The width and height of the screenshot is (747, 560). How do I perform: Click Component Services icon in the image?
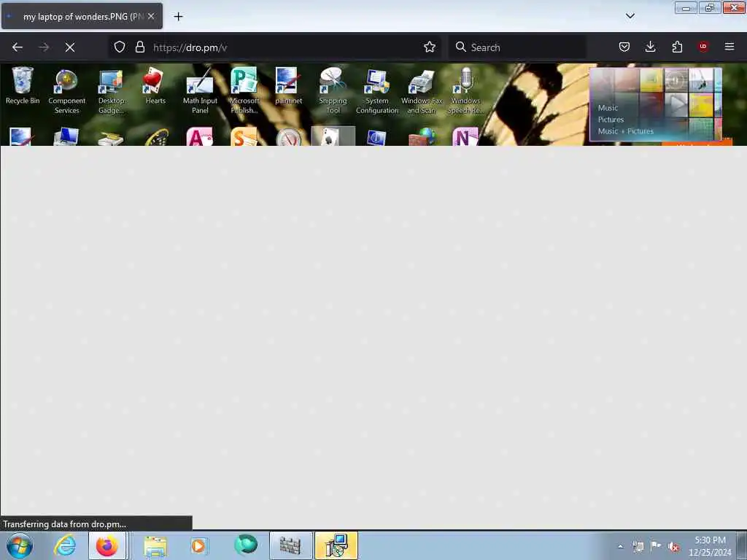66,91
